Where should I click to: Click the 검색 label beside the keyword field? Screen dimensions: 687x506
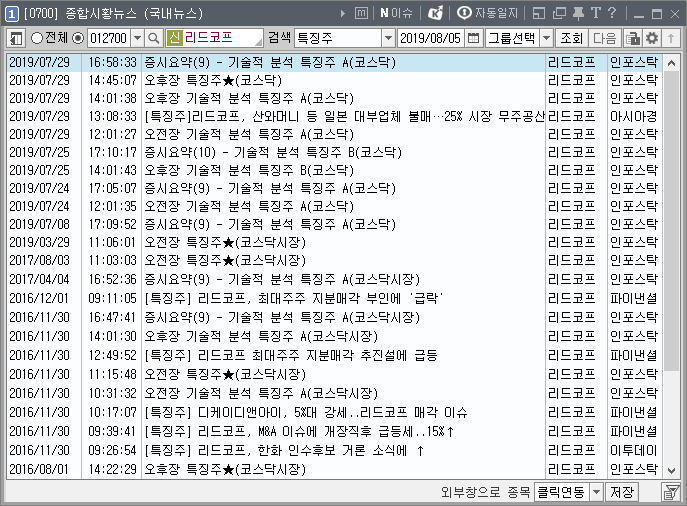[280, 38]
